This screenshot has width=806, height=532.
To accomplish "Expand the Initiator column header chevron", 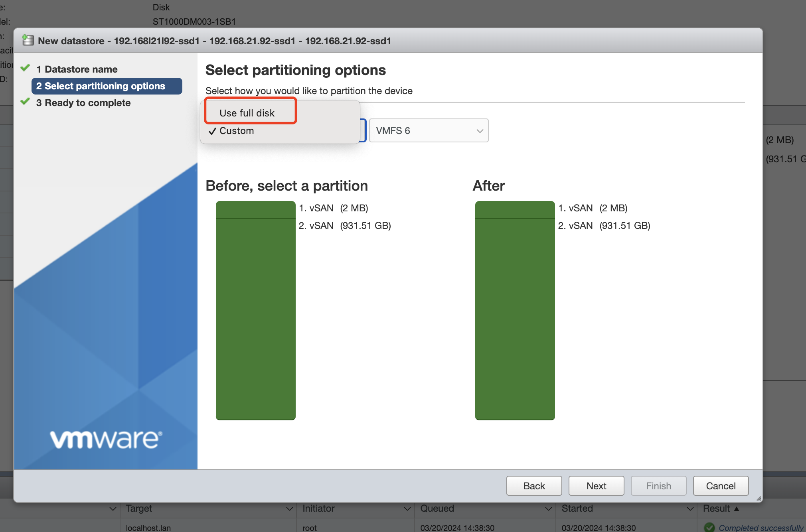I will (407, 508).
